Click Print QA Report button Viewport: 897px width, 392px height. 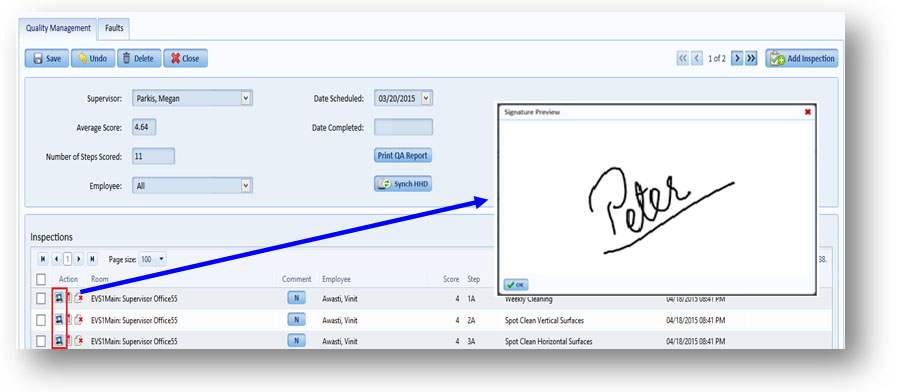tap(403, 156)
